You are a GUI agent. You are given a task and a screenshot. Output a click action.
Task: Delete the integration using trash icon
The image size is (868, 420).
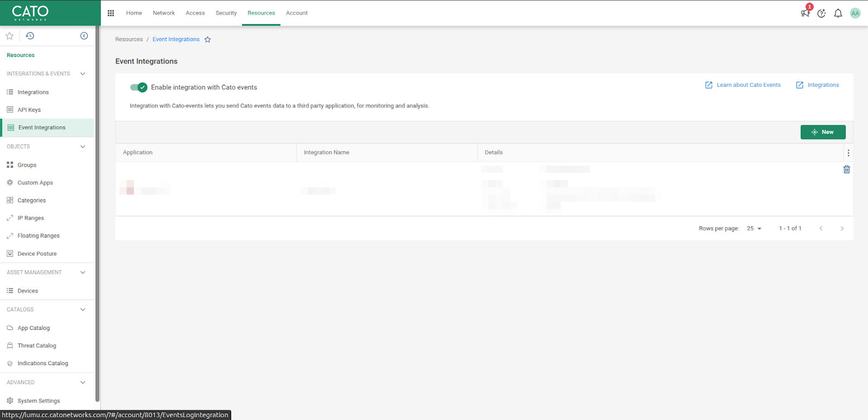pyautogui.click(x=846, y=169)
